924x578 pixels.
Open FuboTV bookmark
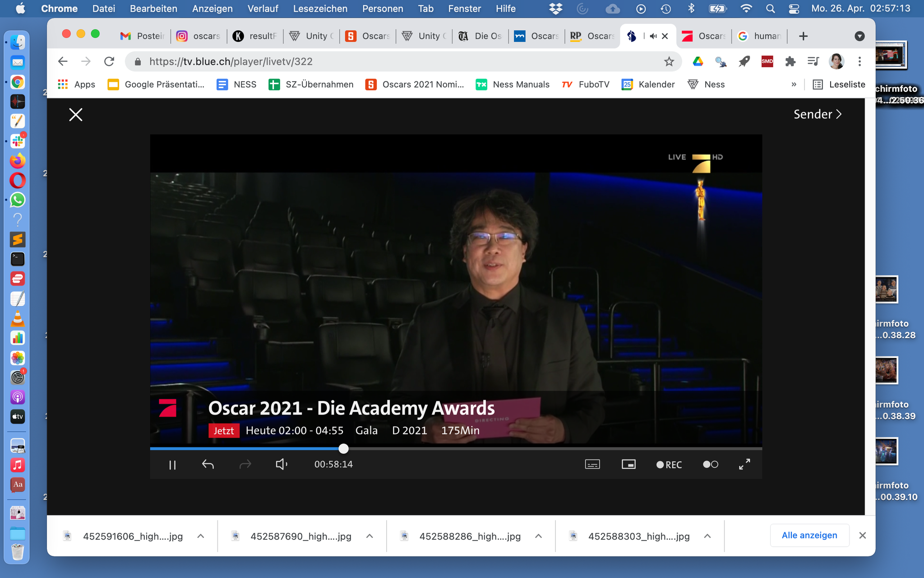click(x=586, y=84)
